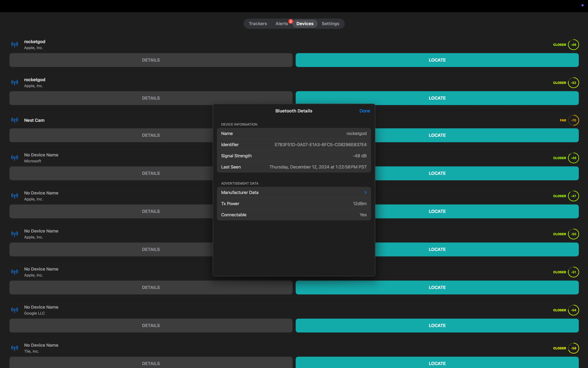Dismiss Bluetooth Details with Done
The width and height of the screenshot is (588, 368).
364,111
